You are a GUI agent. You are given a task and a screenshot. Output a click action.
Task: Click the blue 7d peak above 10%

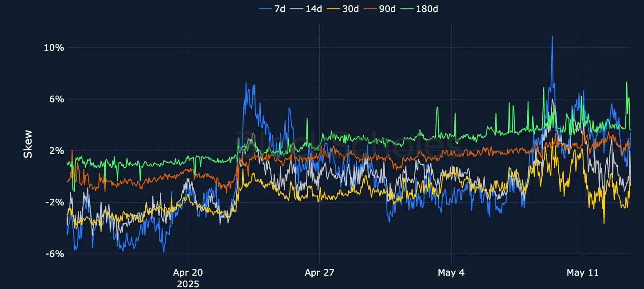(552, 37)
